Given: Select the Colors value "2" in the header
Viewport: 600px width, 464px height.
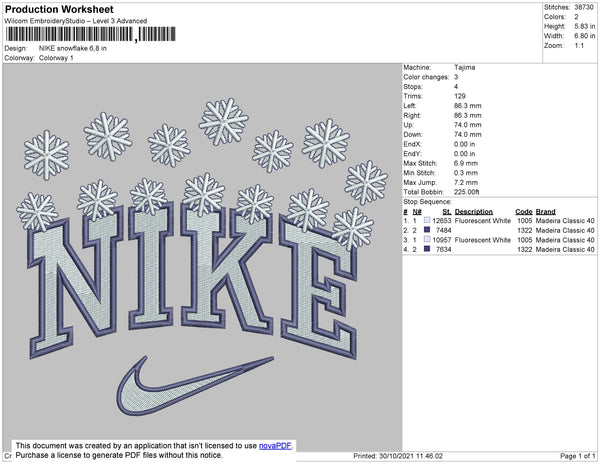Looking at the screenshot, I should (576, 17).
